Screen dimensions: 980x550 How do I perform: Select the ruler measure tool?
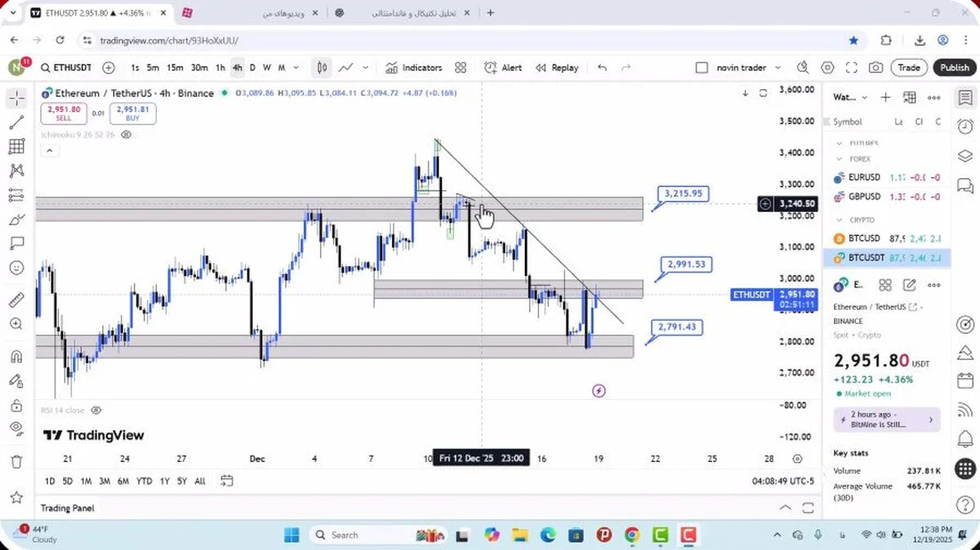pos(16,299)
